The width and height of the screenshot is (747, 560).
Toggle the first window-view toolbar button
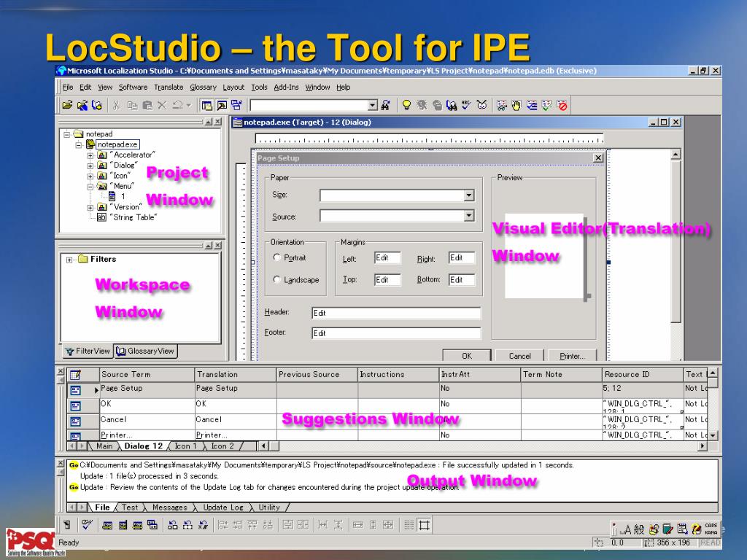coord(206,105)
